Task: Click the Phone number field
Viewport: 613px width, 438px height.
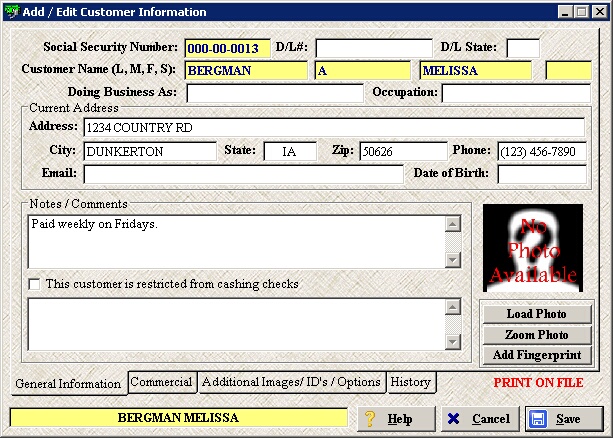Action: click(x=542, y=151)
